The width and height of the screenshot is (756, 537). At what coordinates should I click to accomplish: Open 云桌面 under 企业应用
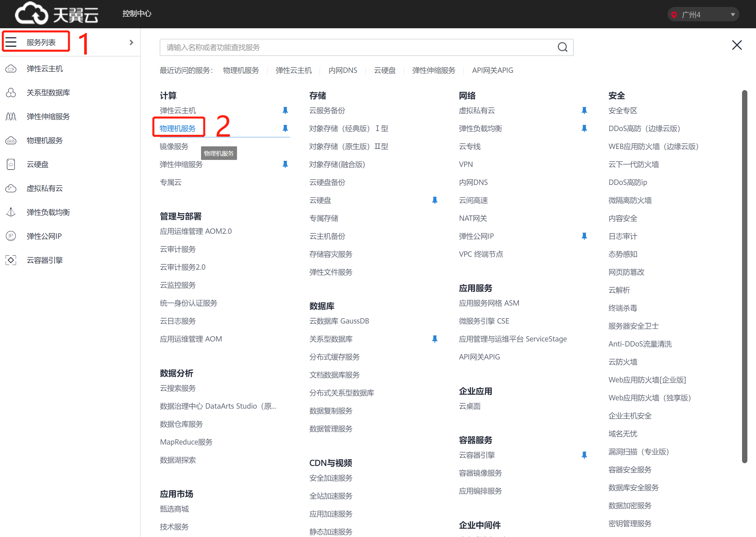click(470, 406)
